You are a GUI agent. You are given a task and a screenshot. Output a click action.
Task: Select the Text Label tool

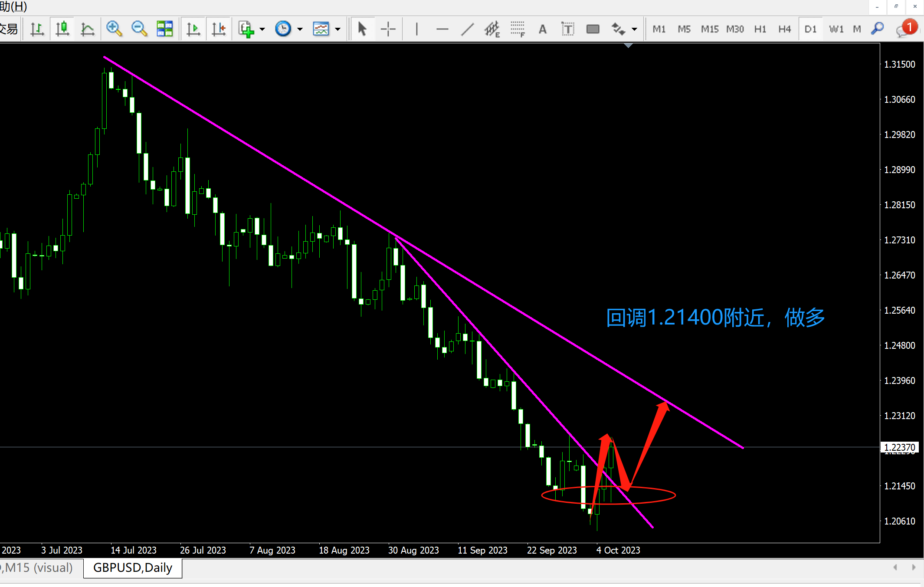pyautogui.click(x=567, y=29)
